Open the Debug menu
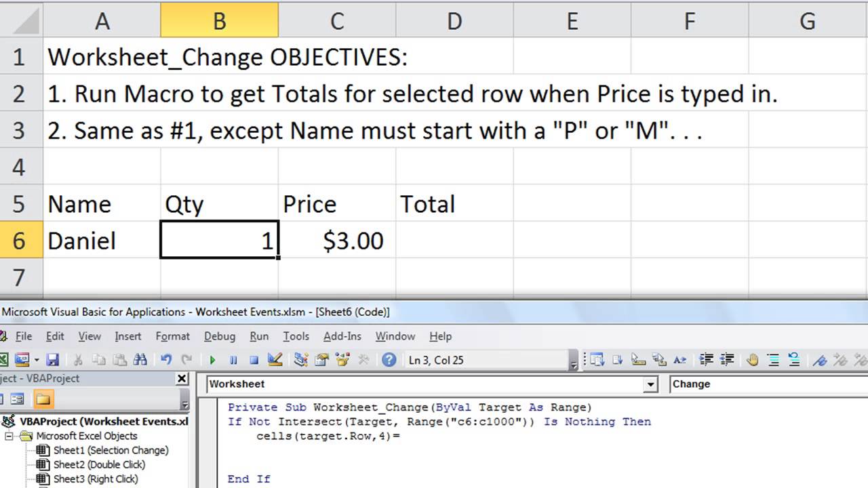 [x=220, y=335]
